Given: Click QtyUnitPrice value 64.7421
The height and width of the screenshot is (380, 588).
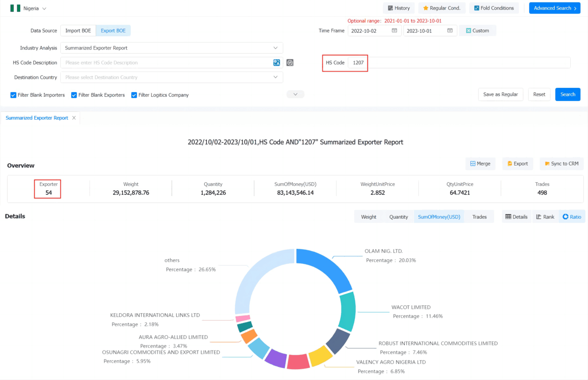Looking at the screenshot, I should pyautogui.click(x=460, y=193).
